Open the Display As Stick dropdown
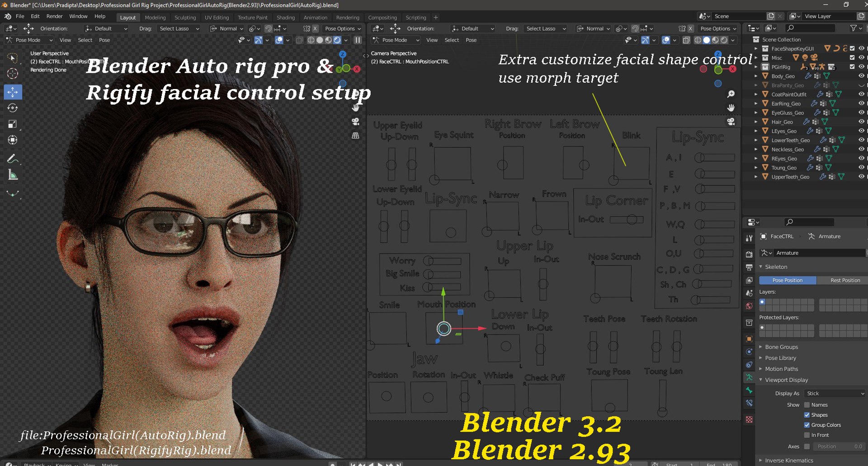The height and width of the screenshot is (466, 868). tap(835, 393)
